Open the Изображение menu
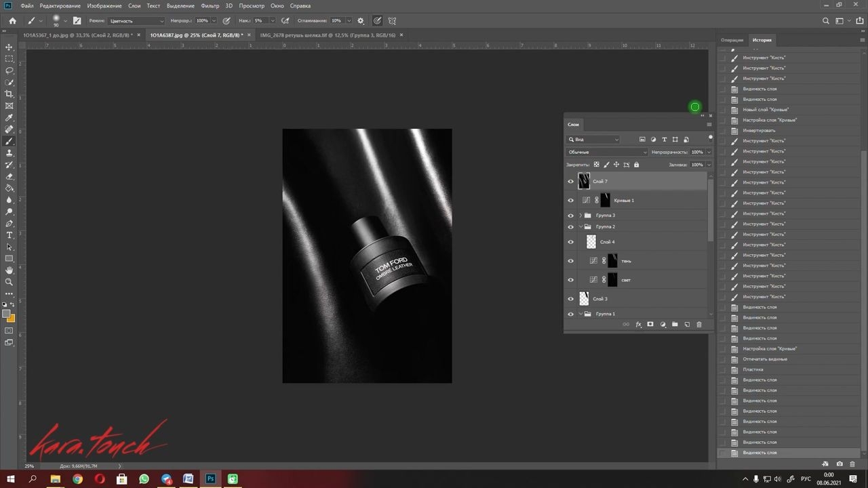 (104, 5)
